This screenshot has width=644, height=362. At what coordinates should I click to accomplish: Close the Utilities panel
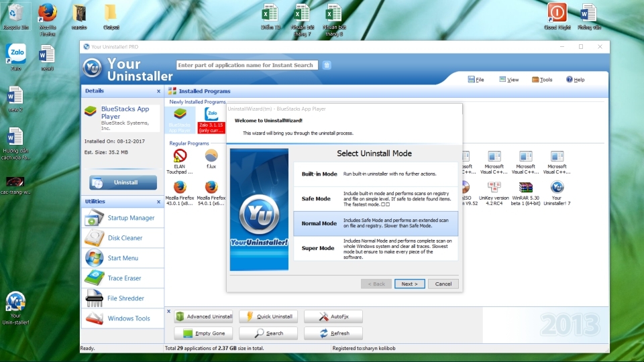158,202
